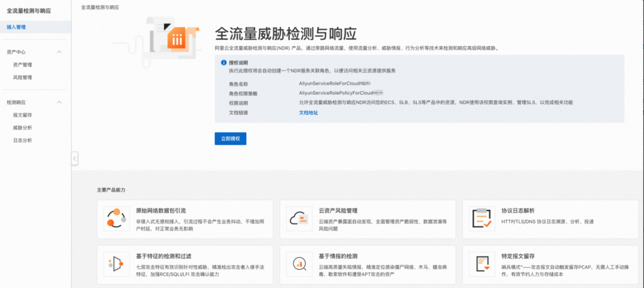Click the 立即授权 button
The width and height of the screenshot is (644, 288).
[x=230, y=139]
